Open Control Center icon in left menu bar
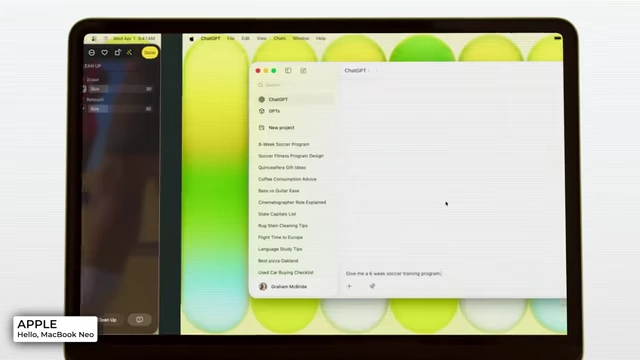 pyautogui.click(x=94, y=38)
